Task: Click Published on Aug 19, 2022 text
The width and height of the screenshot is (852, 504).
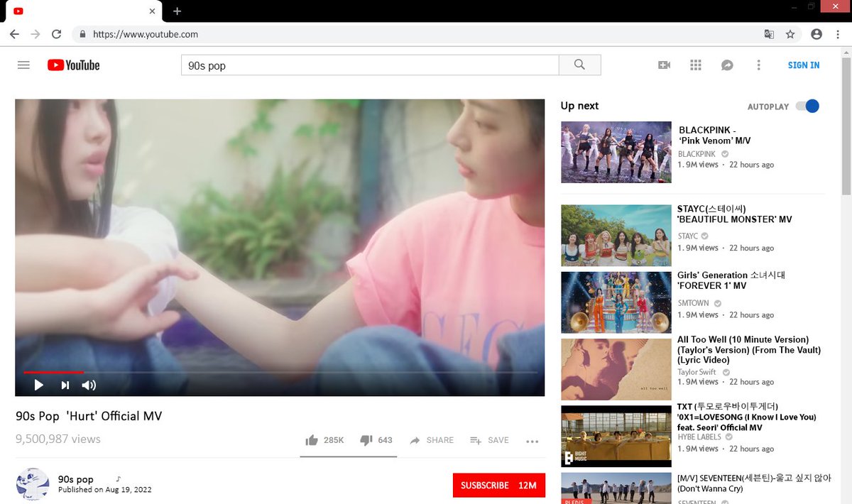Action: tap(105, 490)
